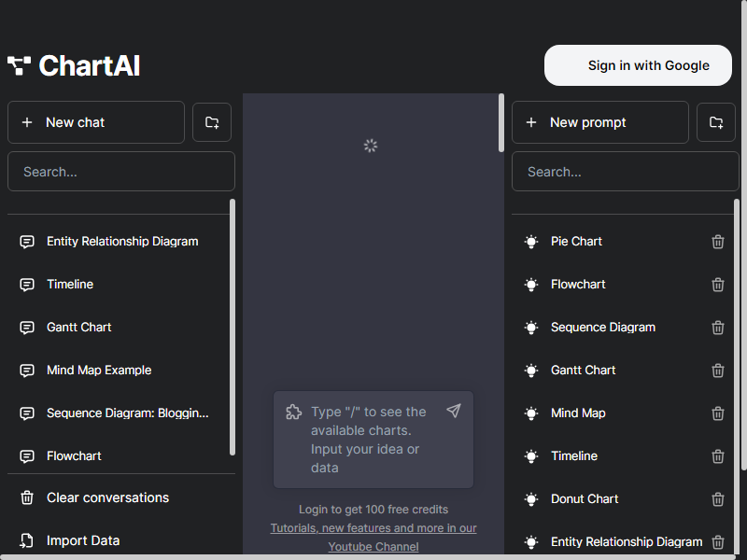Screen dimensions: 747x560
Task: Click lightbulb icon beside Pie Chart prompt
Action: (531, 242)
